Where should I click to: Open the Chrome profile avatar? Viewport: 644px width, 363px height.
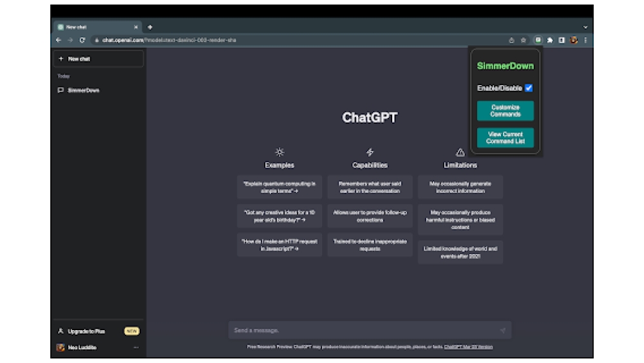pos(574,40)
